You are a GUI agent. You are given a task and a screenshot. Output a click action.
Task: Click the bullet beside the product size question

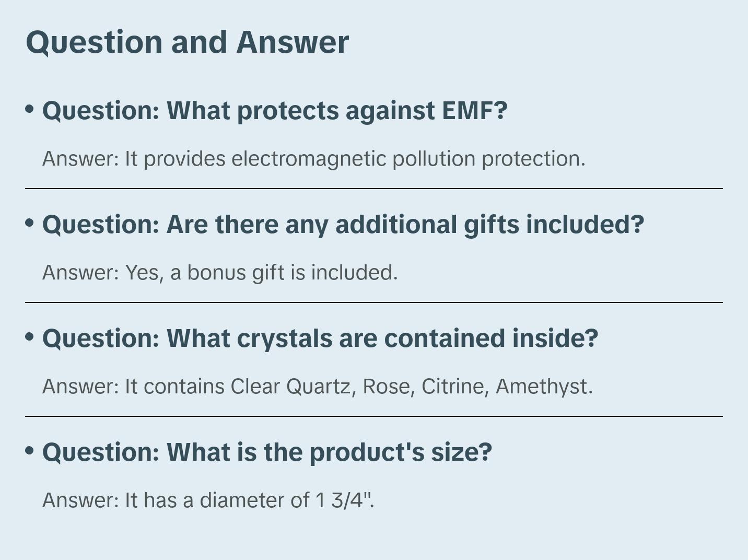[x=30, y=450]
